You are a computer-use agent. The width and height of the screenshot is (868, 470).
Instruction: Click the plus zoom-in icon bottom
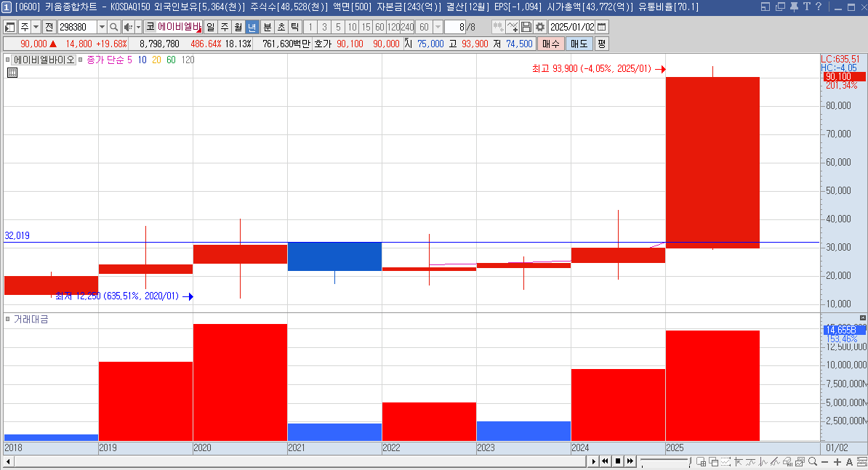[837, 462]
